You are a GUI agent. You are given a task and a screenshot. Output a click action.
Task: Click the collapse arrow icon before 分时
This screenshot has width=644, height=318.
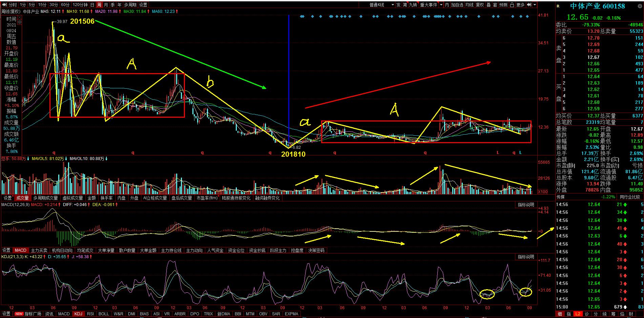4,5
